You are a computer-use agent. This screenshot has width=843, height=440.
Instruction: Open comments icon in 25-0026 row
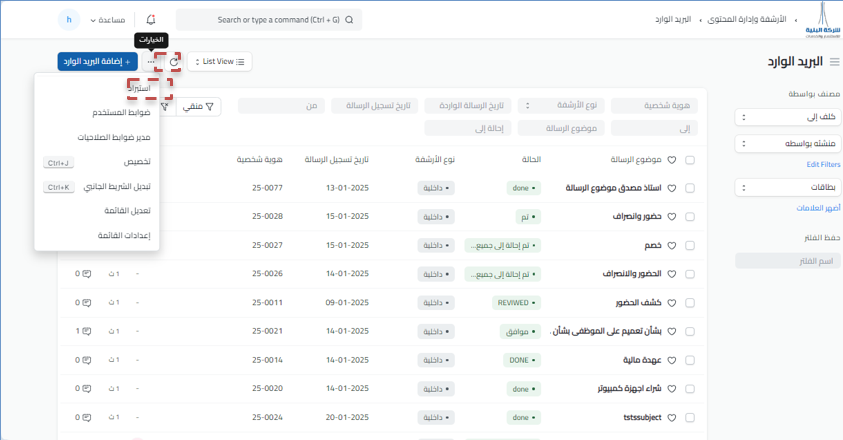click(87, 274)
